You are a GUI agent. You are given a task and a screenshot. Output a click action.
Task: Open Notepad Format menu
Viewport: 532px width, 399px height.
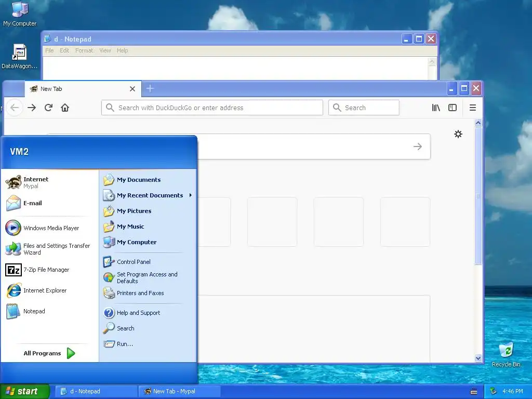(x=84, y=50)
